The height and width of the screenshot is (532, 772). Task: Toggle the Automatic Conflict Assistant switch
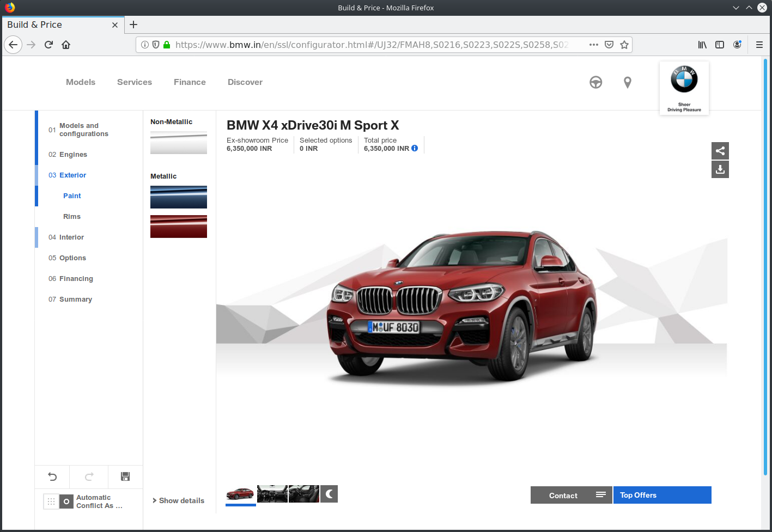click(66, 502)
